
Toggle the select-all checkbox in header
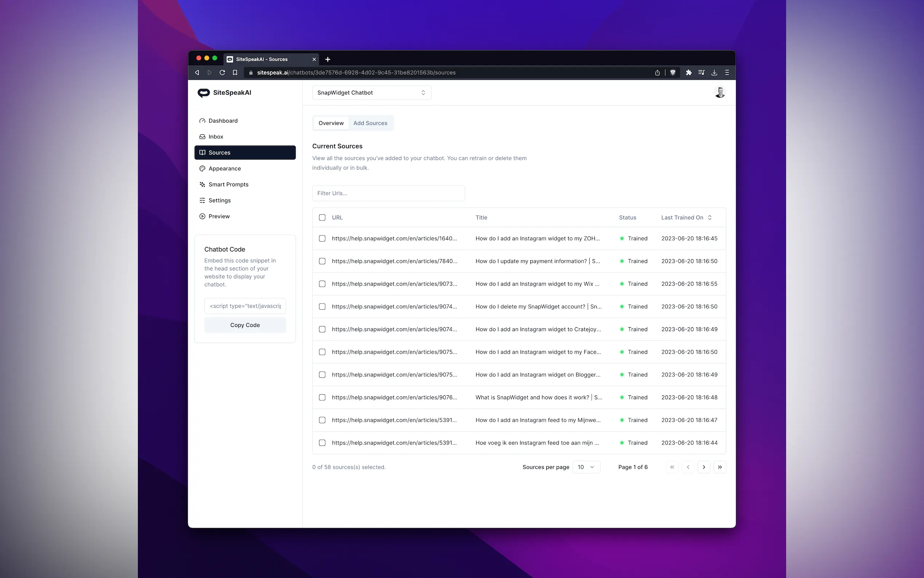(x=322, y=218)
